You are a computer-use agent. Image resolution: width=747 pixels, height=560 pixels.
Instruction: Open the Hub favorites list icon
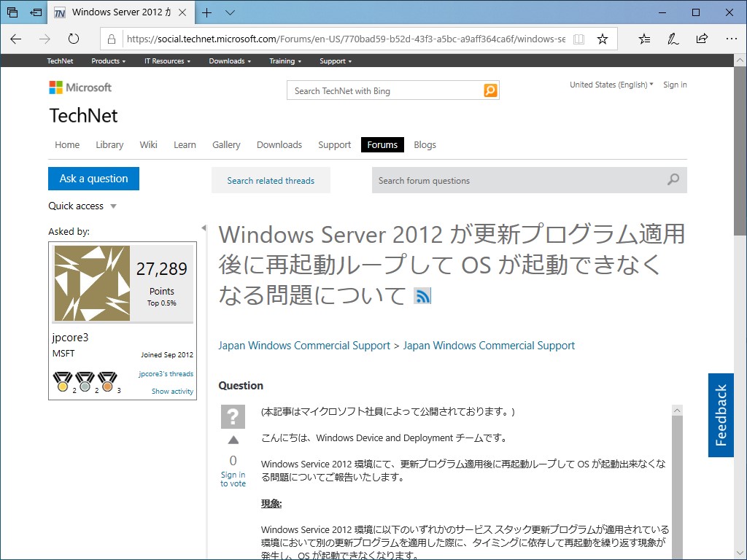643,38
